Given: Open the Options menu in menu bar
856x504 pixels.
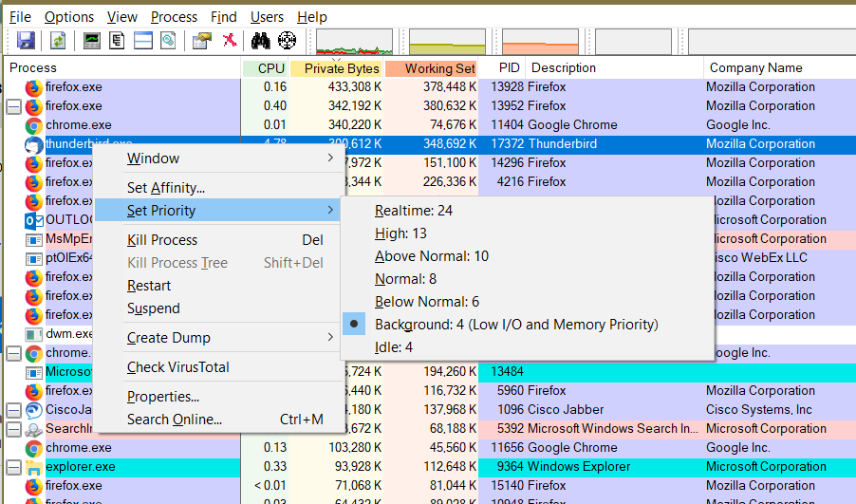Looking at the screenshot, I should (x=69, y=17).
